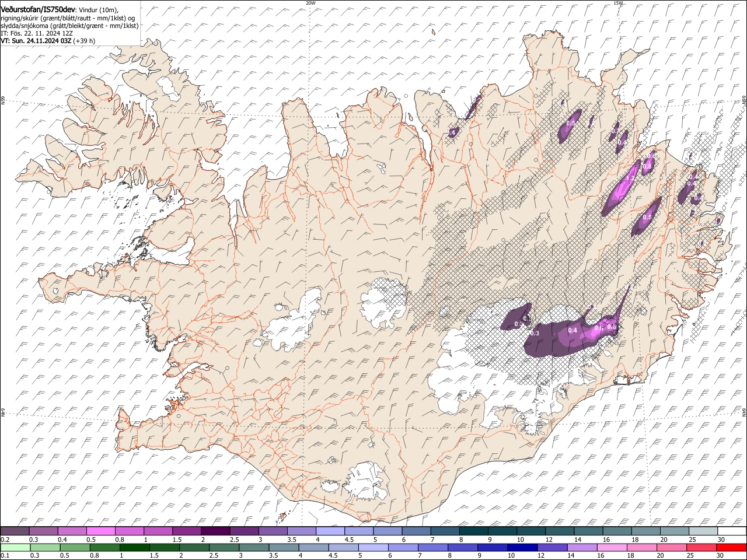The height and width of the screenshot is (560, 747).
Task: Pick the light grey swatch above 25 in upper legend
Action: (703, 531)
